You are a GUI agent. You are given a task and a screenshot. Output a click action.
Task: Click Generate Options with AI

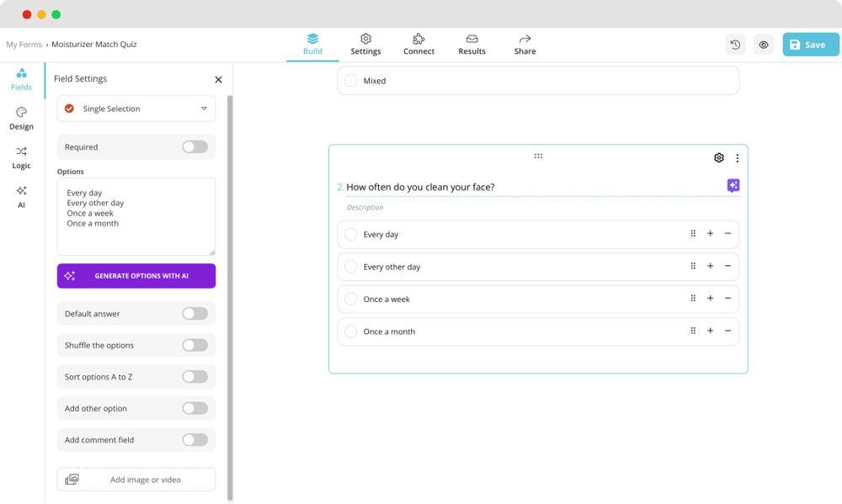click(136, 275)
